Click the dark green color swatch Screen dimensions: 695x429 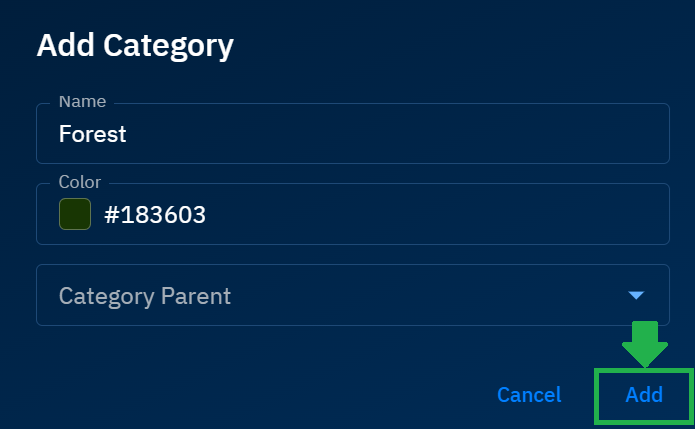(75, 214)
